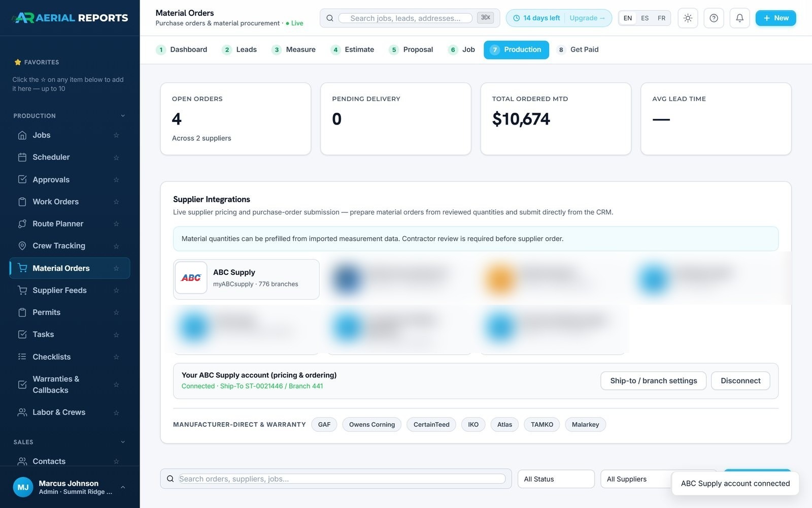Click the Checklists list icon

(22, 357)
